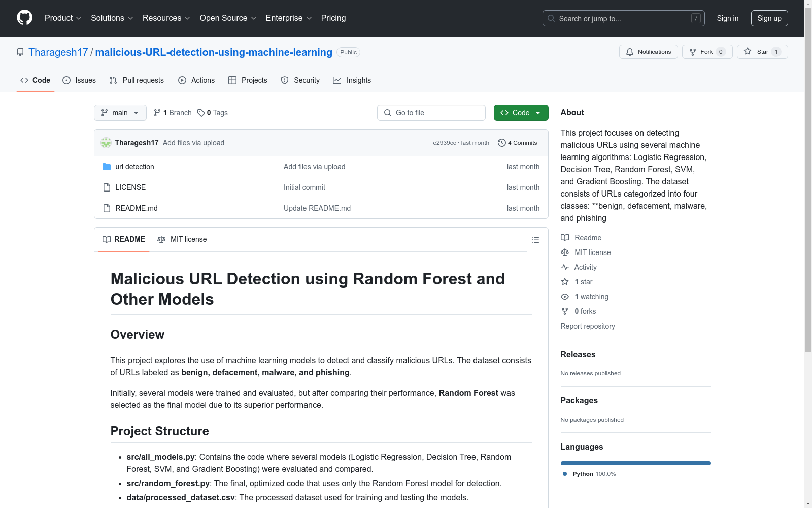Click the Tharagesh17 commit author avatar

pos(106,143)
